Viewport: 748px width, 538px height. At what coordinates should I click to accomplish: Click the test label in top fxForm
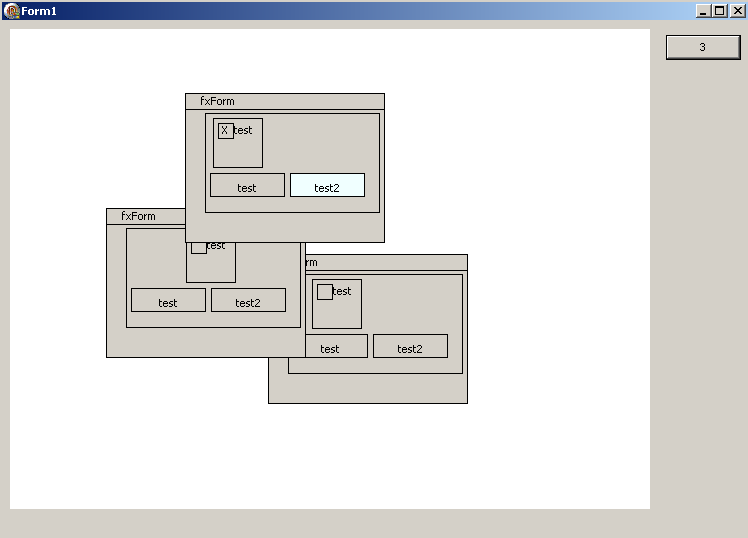click(243, 130)
